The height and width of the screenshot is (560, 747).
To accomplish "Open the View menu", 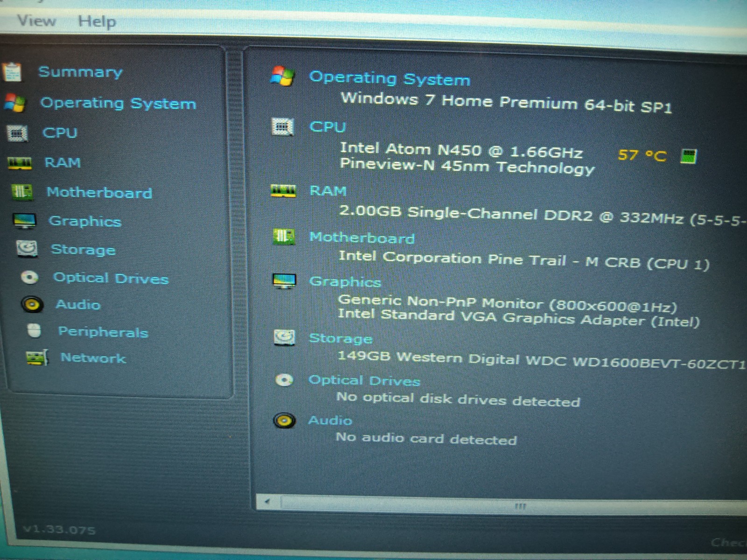I will [36, 21].
